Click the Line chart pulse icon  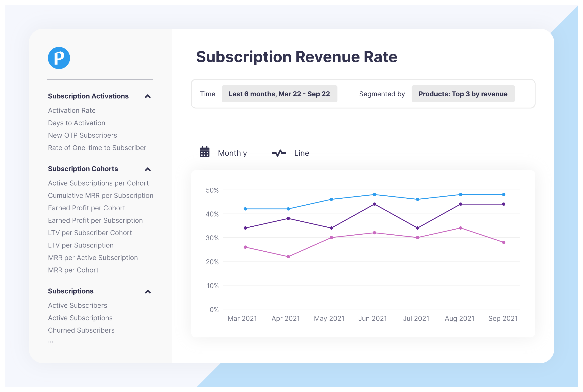[279, 153]
